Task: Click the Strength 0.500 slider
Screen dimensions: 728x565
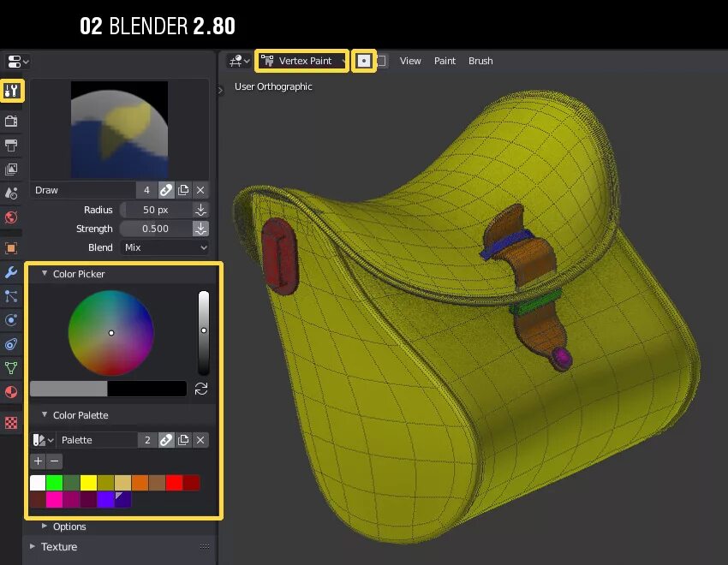Action: (x=156, y=229)
